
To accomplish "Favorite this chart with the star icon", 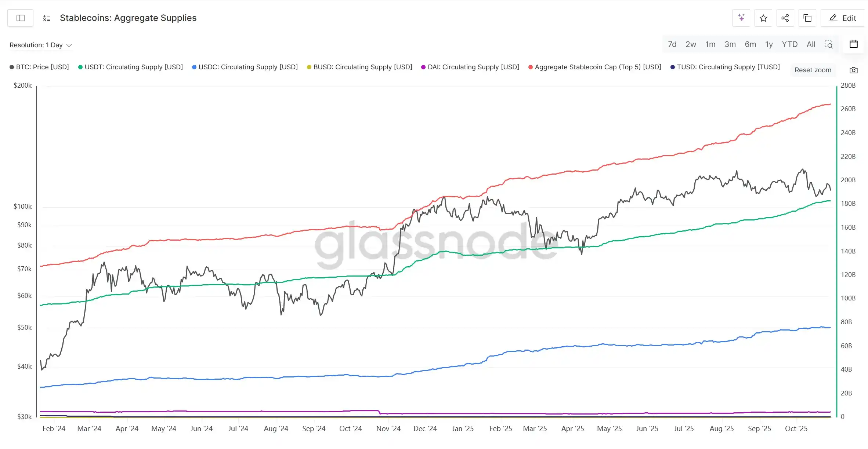I will pos(763,18).
